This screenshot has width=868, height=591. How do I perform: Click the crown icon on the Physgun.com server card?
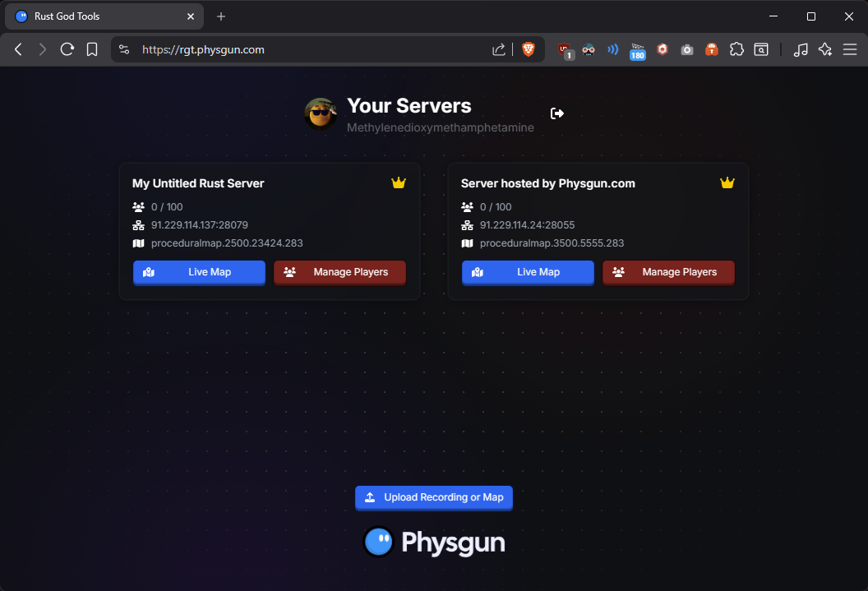pos(727,183)
